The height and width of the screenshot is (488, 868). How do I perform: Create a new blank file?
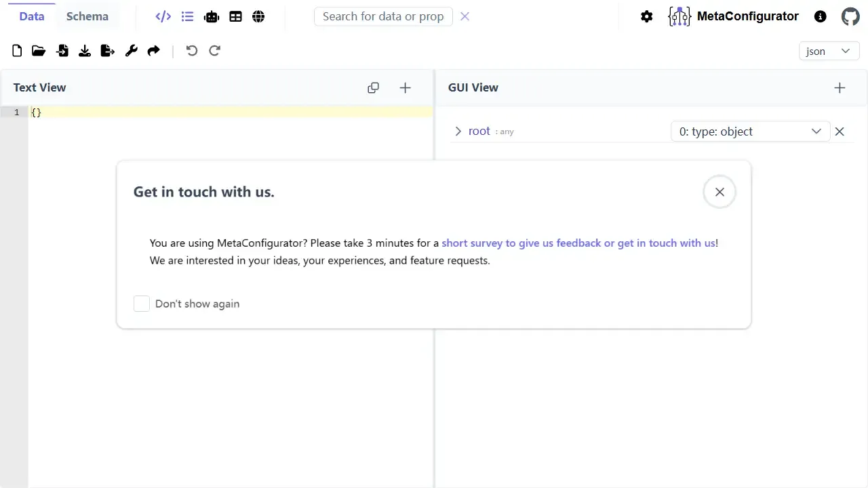point(17,51)
